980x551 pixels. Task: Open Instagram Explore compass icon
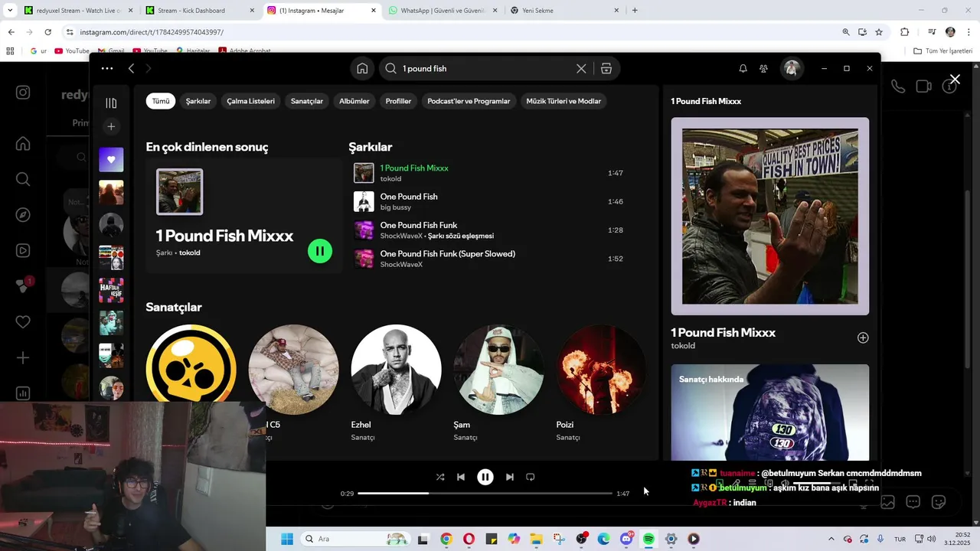23,215
